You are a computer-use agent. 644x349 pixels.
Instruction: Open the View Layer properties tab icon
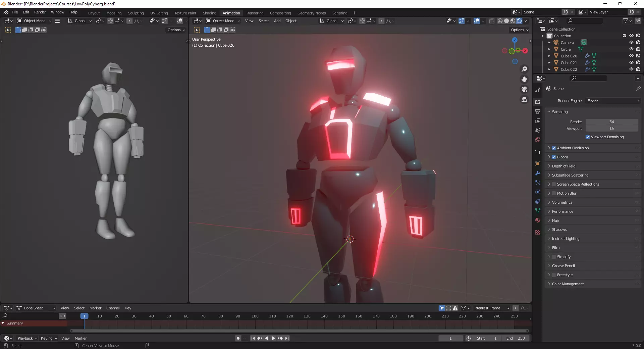538,120
